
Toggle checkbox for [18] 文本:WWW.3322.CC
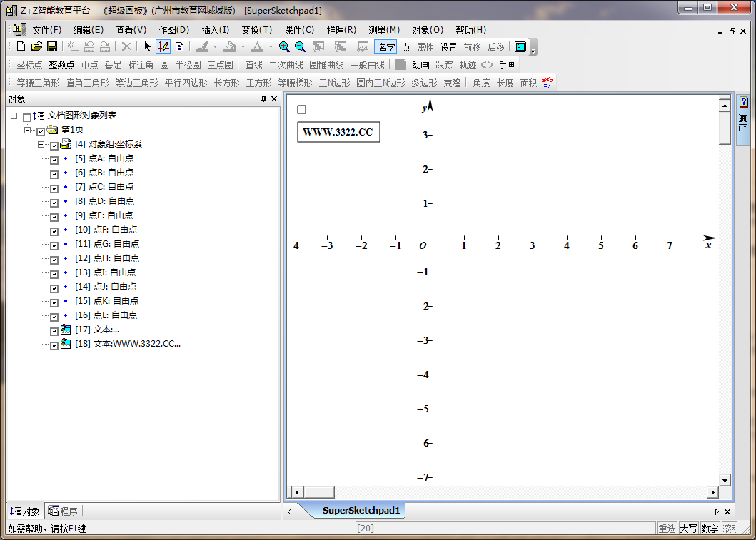[54, 345]
